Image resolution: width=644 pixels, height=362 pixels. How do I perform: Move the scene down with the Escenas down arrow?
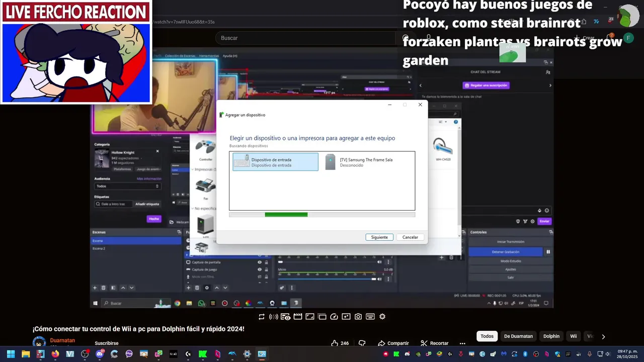[x=132, y=288]
